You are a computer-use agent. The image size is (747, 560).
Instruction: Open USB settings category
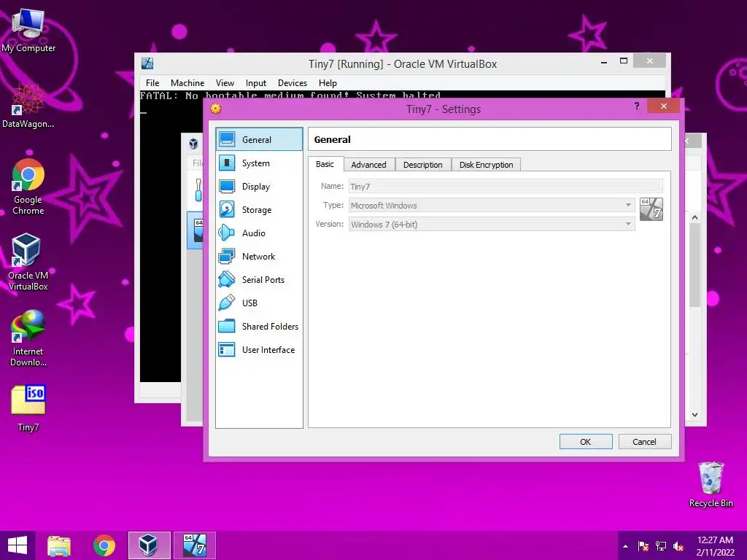259,303
